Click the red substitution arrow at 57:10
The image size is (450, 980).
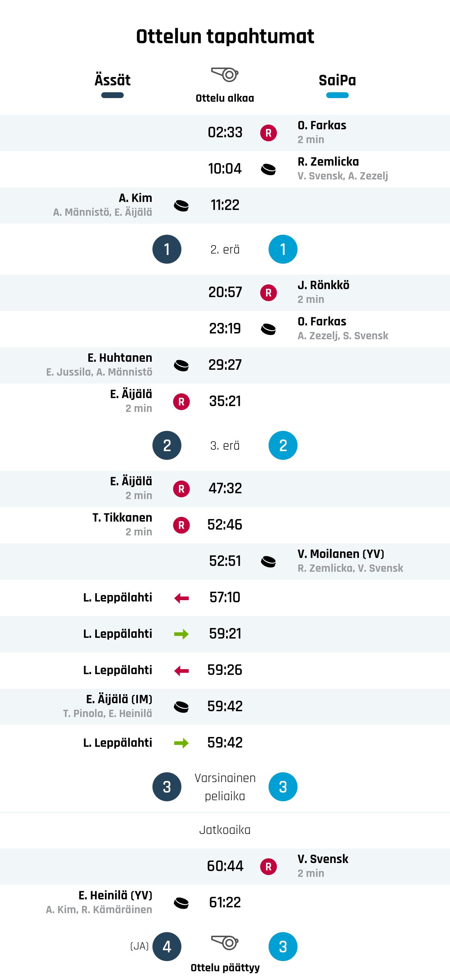pos(181,598)
